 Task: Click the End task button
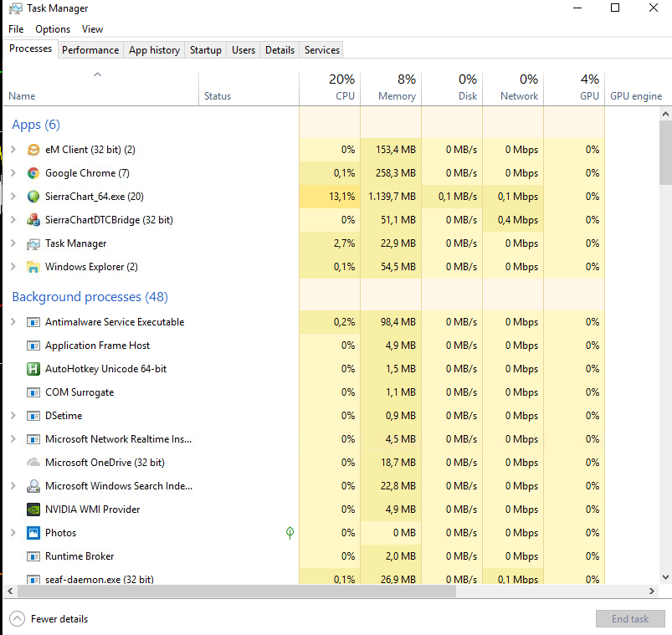click(630, 619)
